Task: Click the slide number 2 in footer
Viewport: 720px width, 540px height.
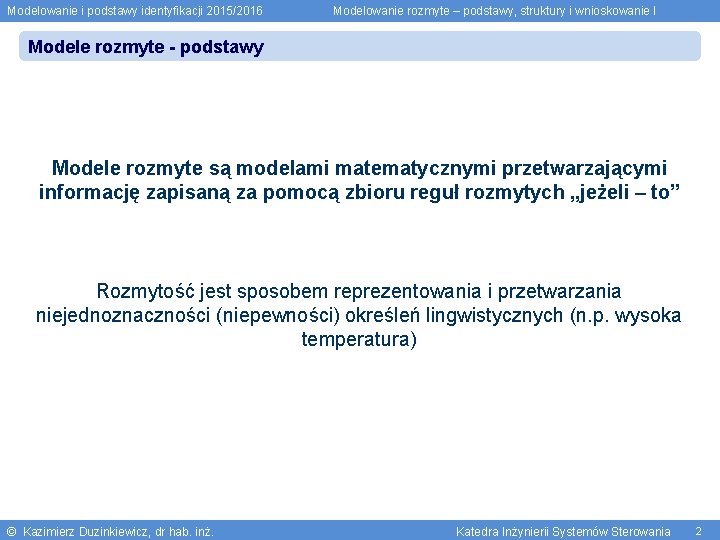Action: pos(698,531)
